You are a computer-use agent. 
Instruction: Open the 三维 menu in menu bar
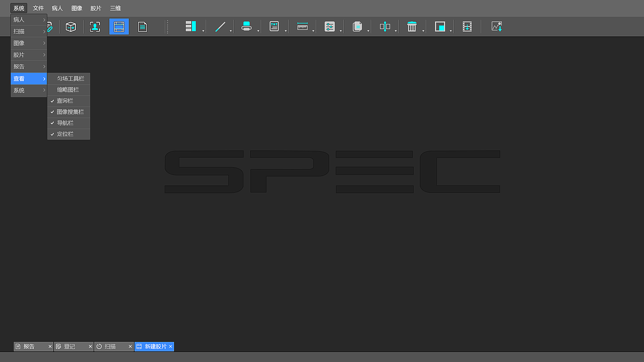[x=115, y=9]
